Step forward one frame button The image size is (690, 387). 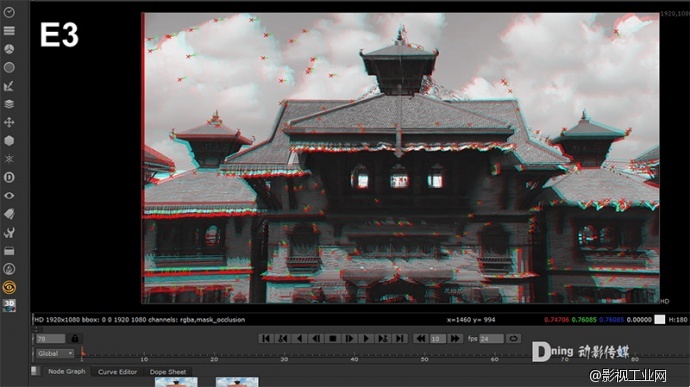click(349, 338)
